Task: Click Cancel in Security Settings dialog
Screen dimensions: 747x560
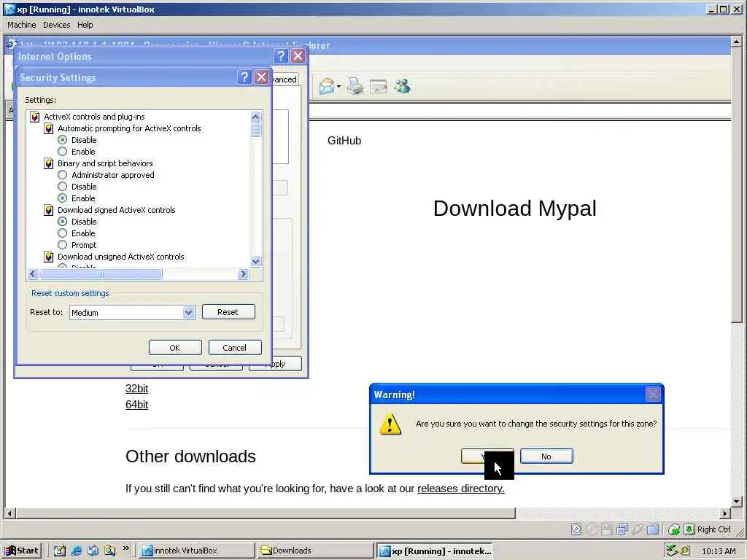Action: point(234,348)
